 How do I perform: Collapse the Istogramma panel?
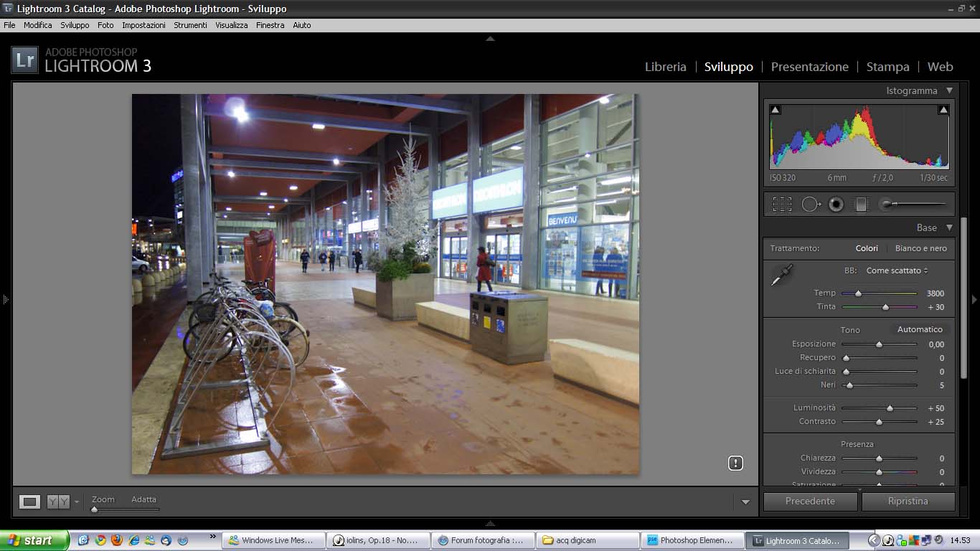point(949,91)
